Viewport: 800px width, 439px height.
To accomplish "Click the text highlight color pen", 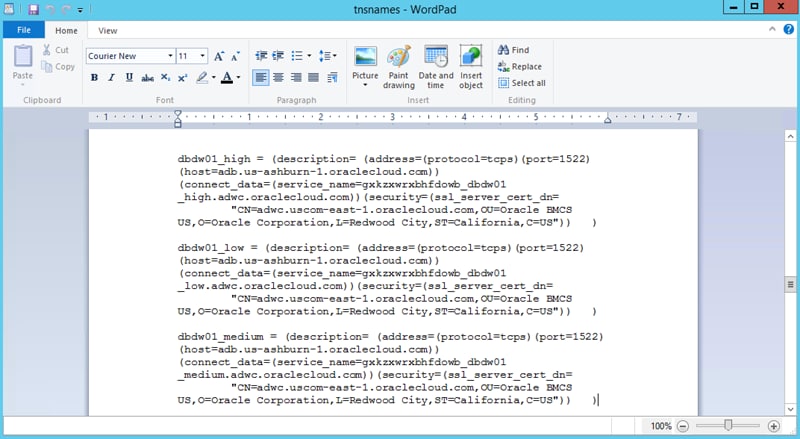I will (202, 78).
